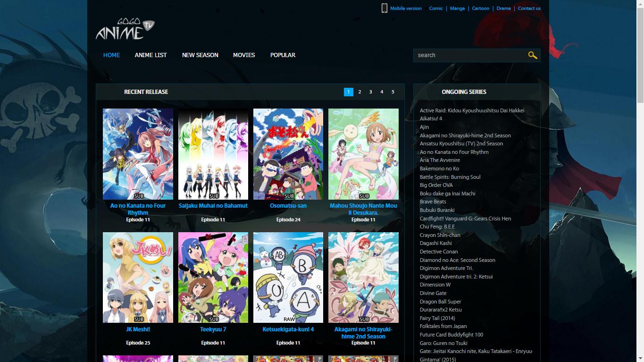Select the Movies menu item
The height and width of the screenshot is (362, 644).
pyautogui.click(x=244, y=55)
